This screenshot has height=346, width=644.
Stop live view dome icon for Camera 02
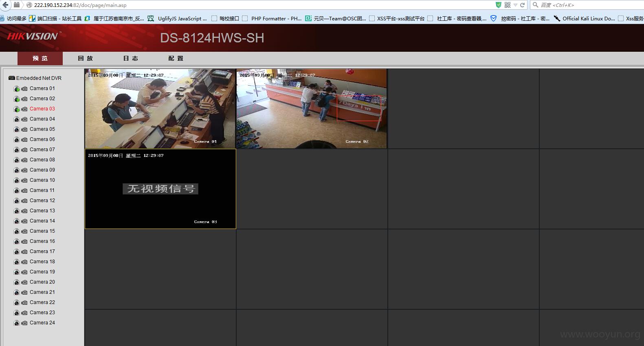[x=17, y=99]
